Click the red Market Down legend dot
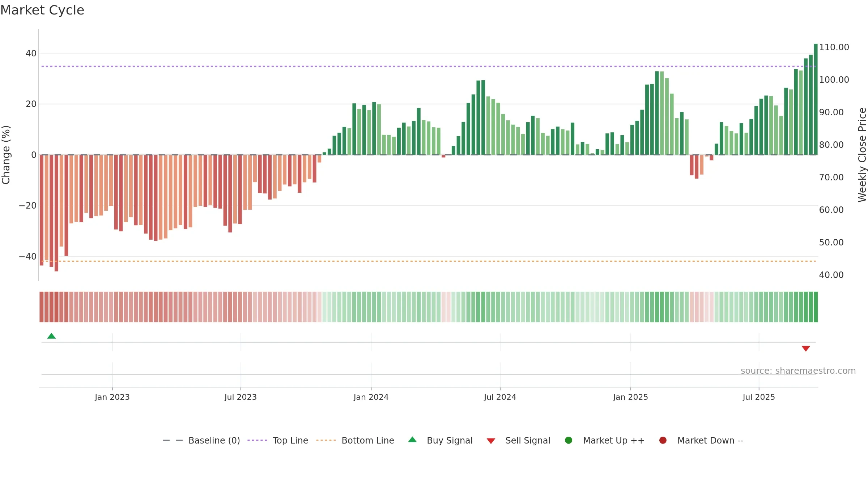Image resolution: width=868 pixels, height=488 pixels. click(663, 440)
